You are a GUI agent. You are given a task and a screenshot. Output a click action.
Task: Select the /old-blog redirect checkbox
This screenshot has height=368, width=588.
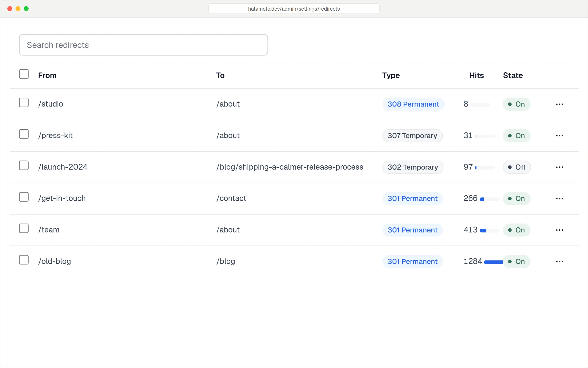pyautogui.click(x=24, y=260)
